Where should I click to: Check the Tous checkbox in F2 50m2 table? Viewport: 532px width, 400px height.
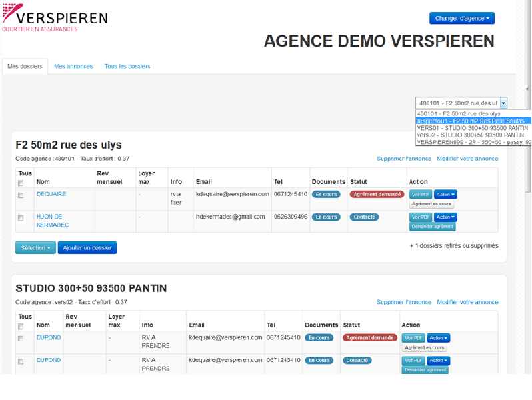[x=21, y=183]
